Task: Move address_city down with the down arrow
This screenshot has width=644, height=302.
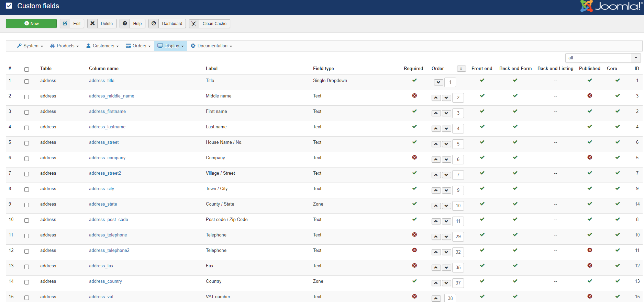Action: click(446, 190)
